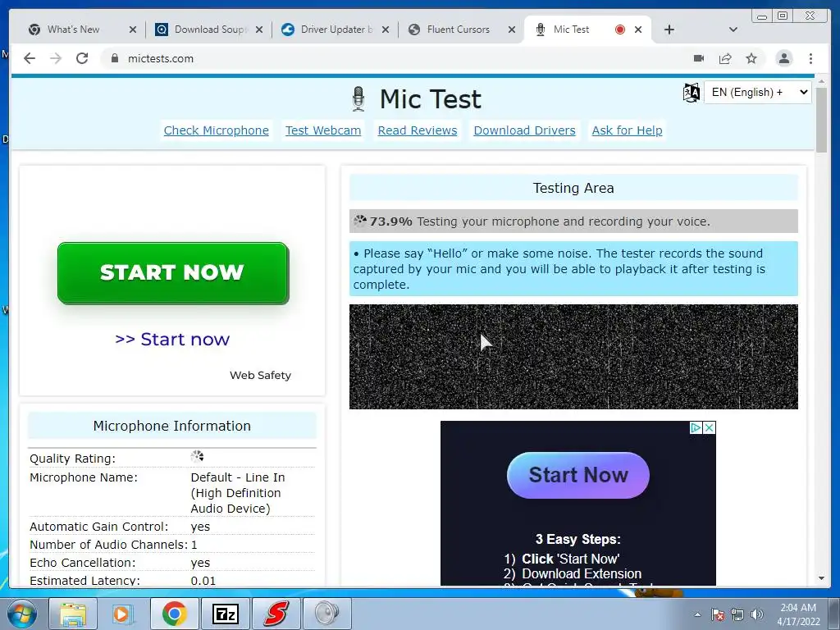Select the Mic Test tab

coord(571,30)
